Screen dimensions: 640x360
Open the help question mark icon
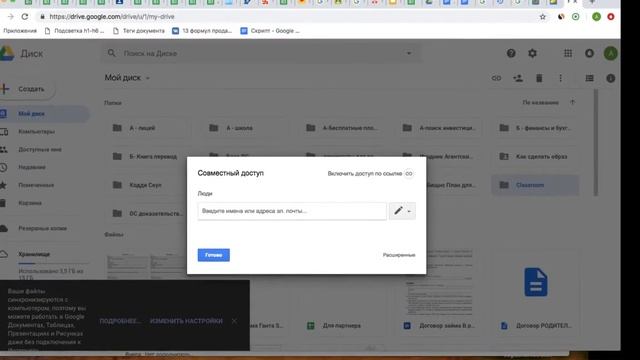coord(511,53)
